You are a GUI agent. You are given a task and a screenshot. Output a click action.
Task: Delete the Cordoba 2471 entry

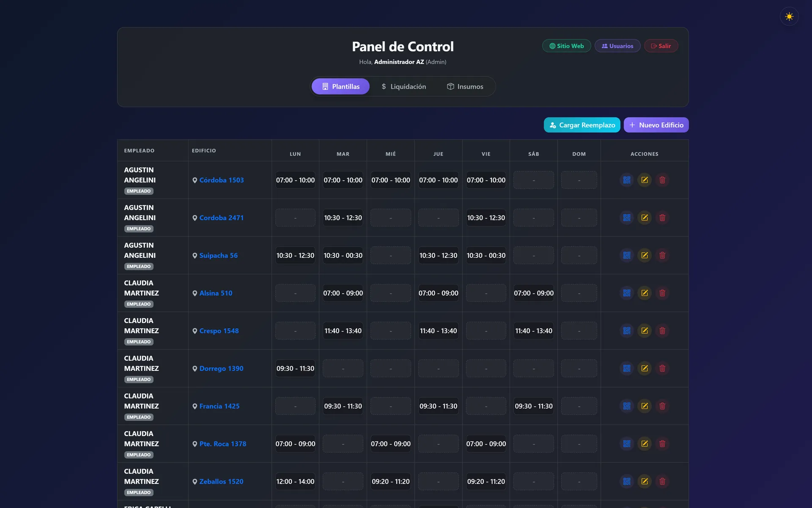coord(662,218)
